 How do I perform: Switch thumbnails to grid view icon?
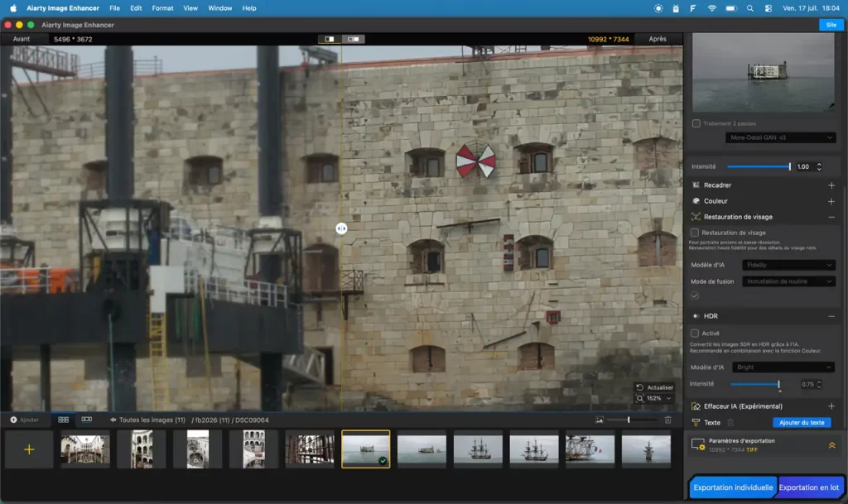click(x=63, y=420)
